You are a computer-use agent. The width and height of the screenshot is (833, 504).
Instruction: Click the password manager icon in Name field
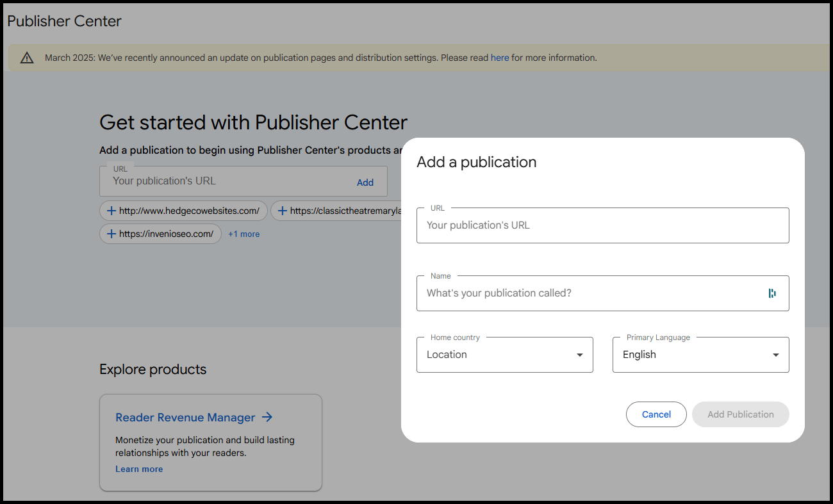coord(772,293)
